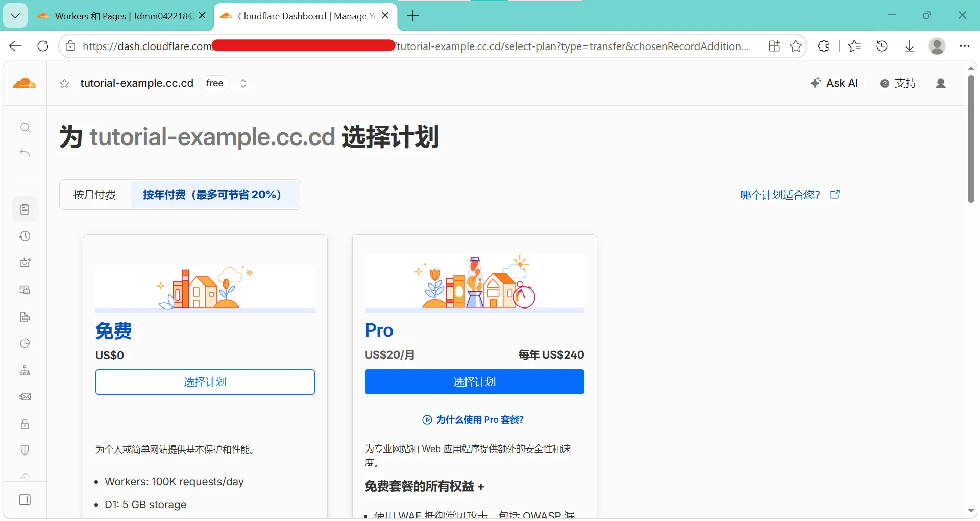Open the sidebar search icon
Viewport: 980px width, 521px height.
pos(25,128)
